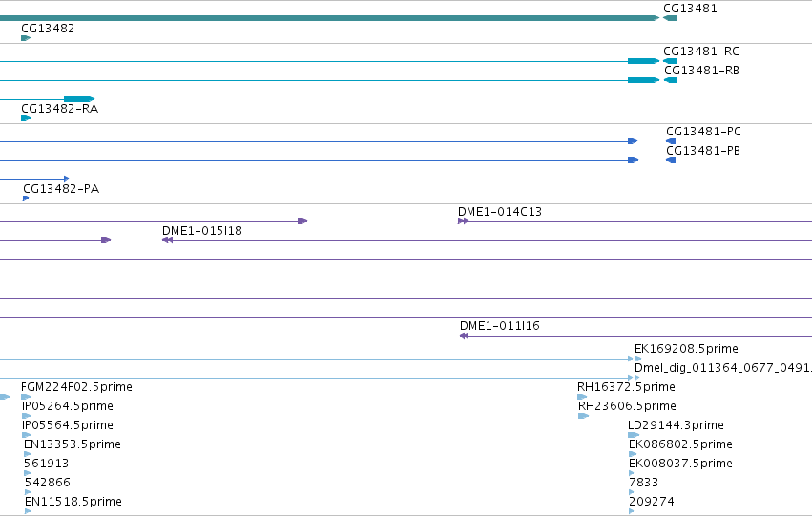Select the EN11518.5prime label
Viewport: 812px width, 516px height.
point(73,502)
